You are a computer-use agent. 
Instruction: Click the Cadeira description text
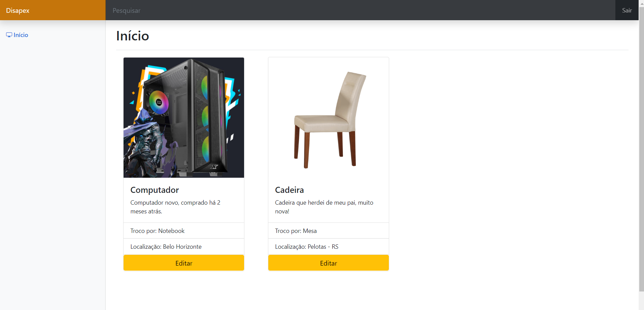(324, 207)
